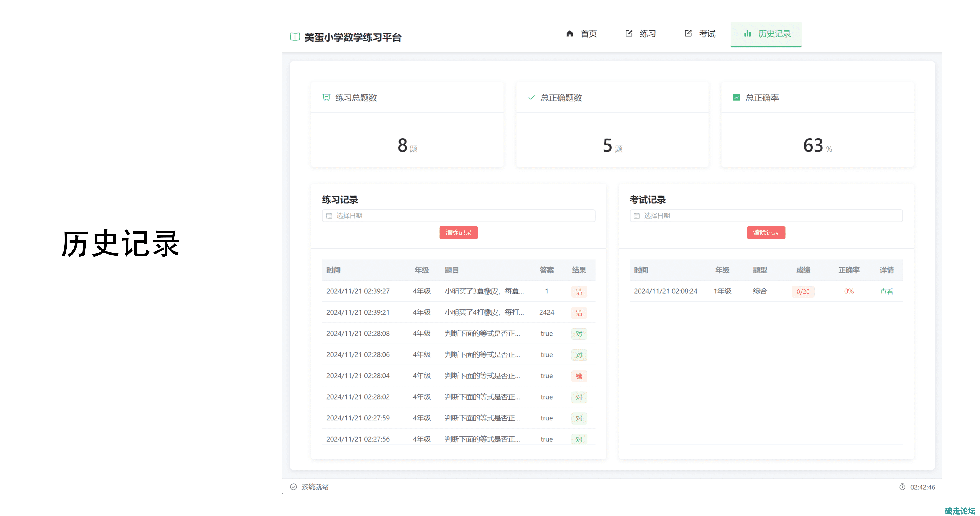Image resolution: width=980 pixels, height=516 pixels.
Task: Click the 0/20 score tag
Action: tap(803, 292)
